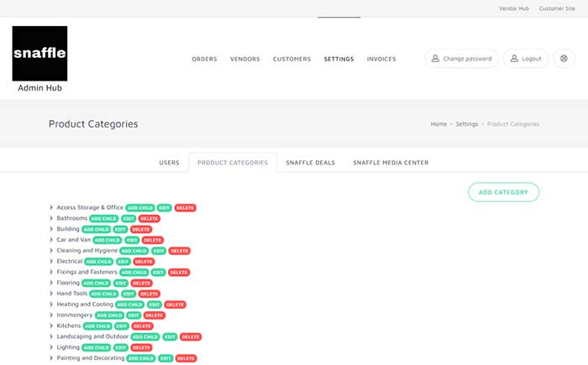Expand the Kitchens category arrow

tap(51, 326)
